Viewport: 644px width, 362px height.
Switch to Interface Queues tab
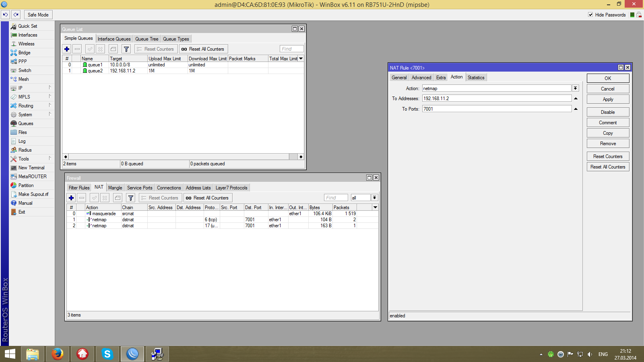tap(114, 39)
